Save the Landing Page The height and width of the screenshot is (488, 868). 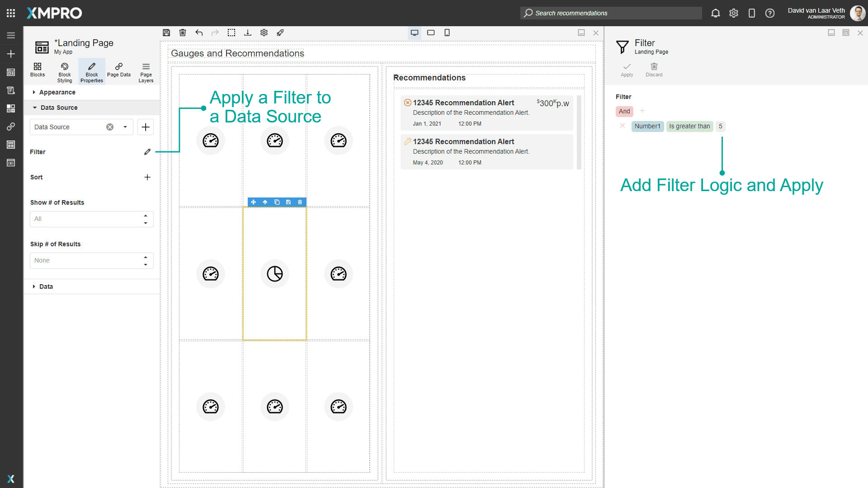[166, 33]
